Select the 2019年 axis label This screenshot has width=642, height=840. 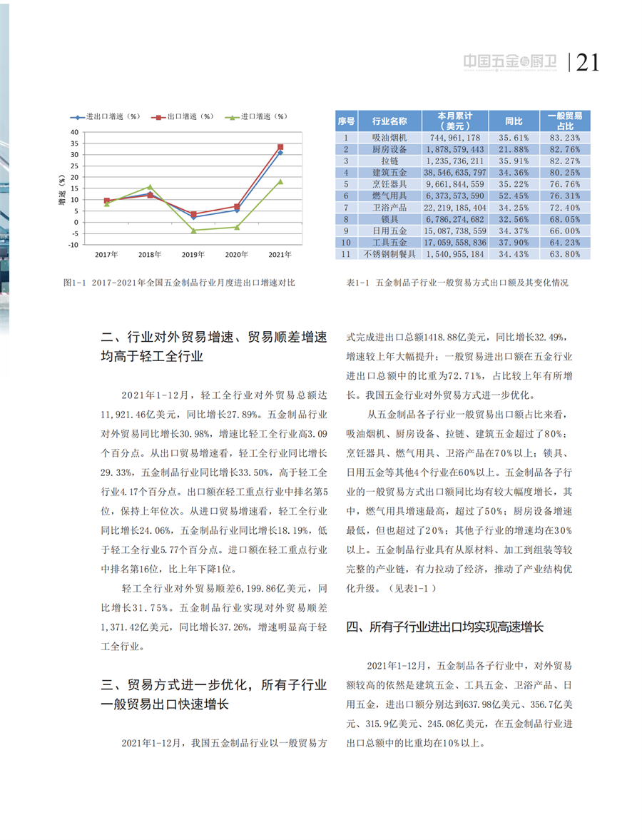193,255
